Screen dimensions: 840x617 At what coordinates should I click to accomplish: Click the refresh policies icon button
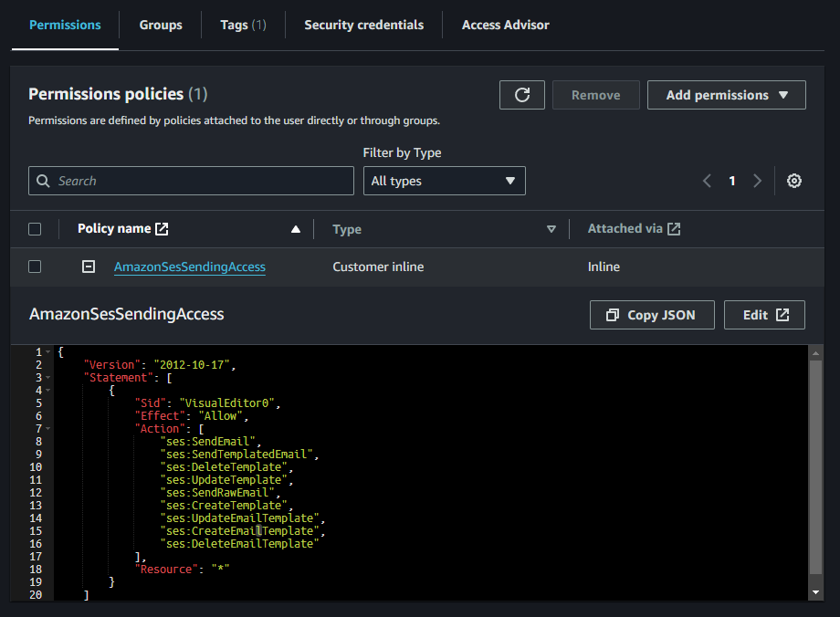pos(522,95)
